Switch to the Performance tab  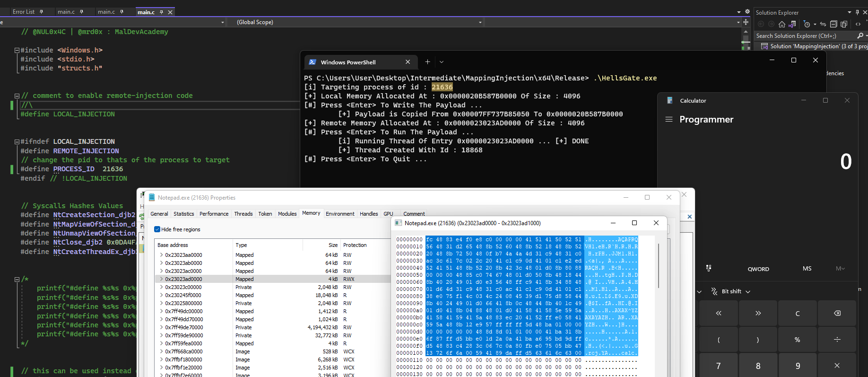[214, 214]
